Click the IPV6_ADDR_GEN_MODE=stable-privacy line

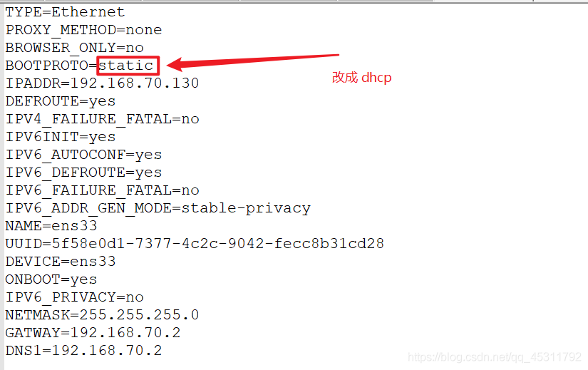(x=158, y=208)
